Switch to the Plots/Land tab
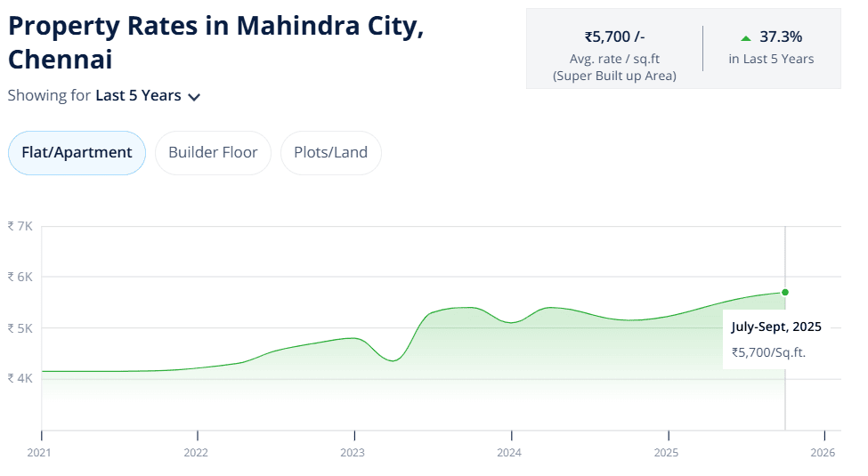Viewport: 868px width, 476px height. 330,152
